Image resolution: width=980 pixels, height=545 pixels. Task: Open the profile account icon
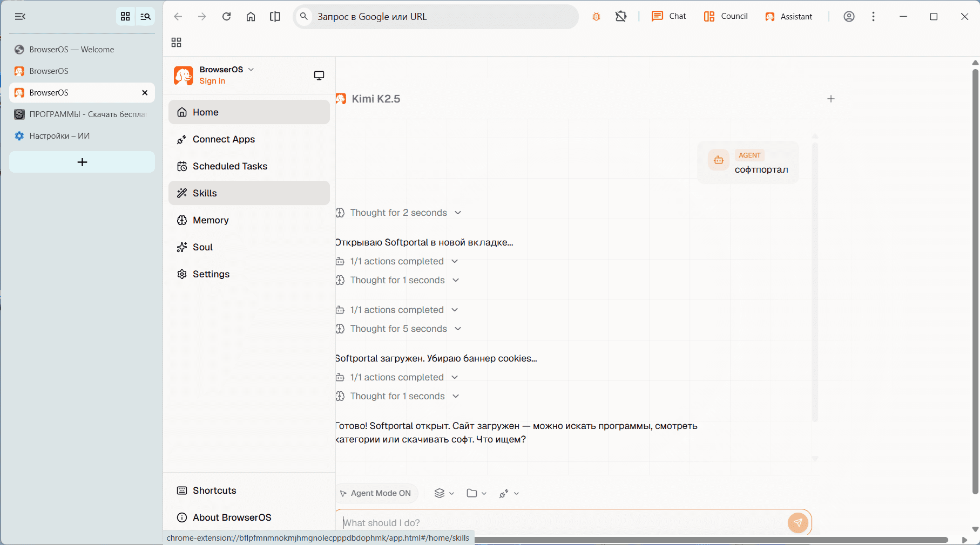[849, 17]
